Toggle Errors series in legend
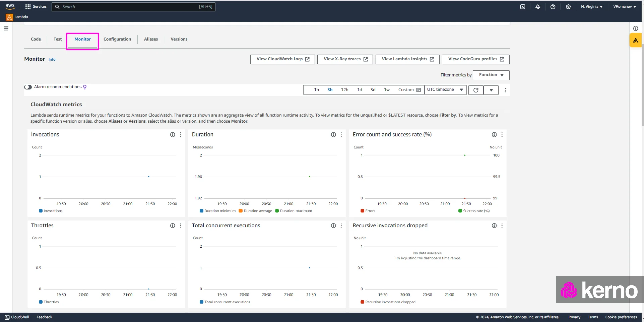 [368, 211]
